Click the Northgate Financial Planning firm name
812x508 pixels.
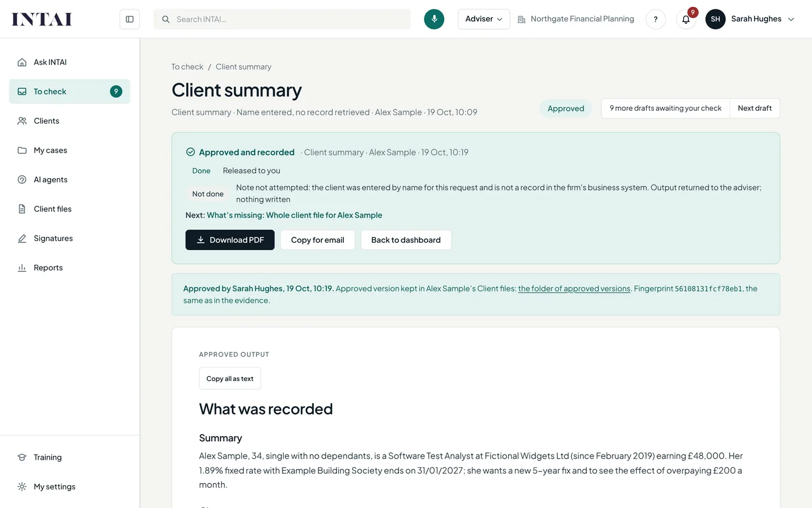[x=582, y=19]
